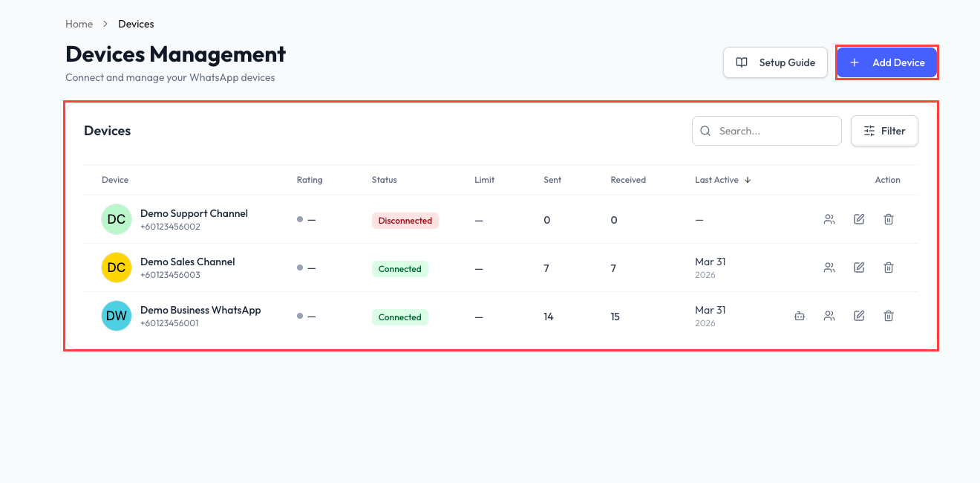Click the Devices breadcrumb

click(136, 24)
